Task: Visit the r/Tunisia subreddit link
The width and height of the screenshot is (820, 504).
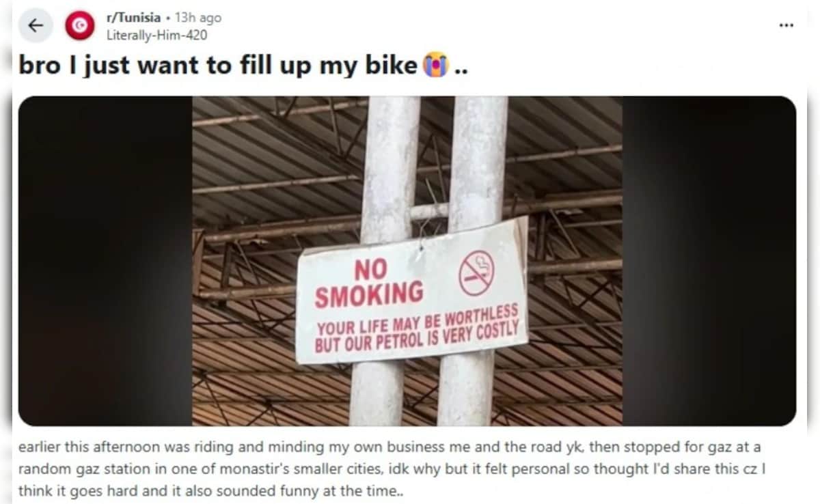Action: tap(134, 18)
